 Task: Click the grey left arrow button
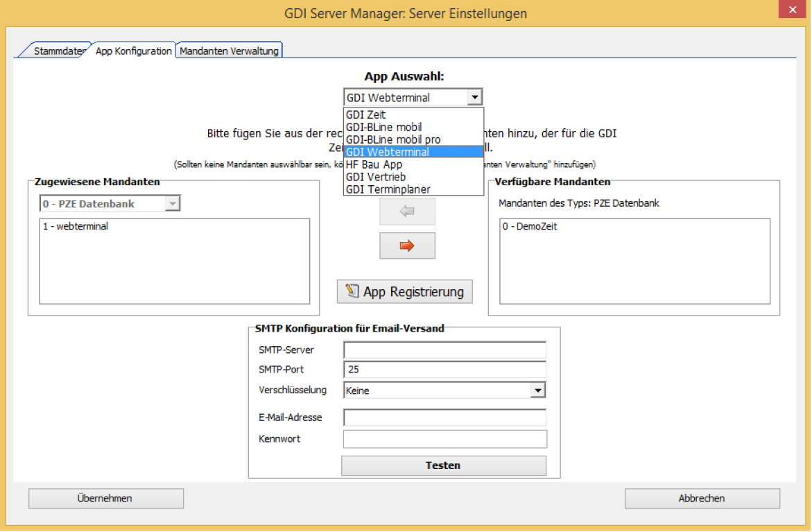[x=407, y=212]
